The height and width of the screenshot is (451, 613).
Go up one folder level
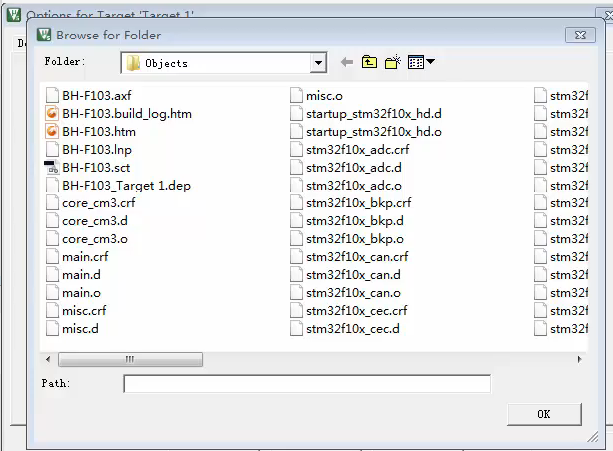point(369,62)
